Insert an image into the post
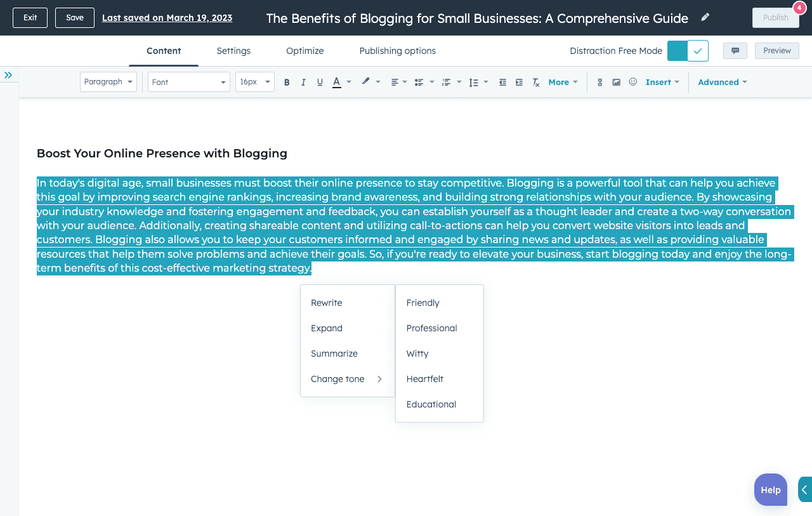Image resolution: width=812 pixels, height=516 pixels. pos(616,82)
